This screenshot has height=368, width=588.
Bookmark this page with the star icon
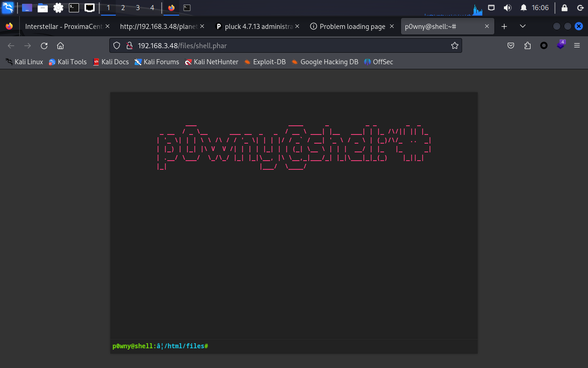[x=454, y=45]
